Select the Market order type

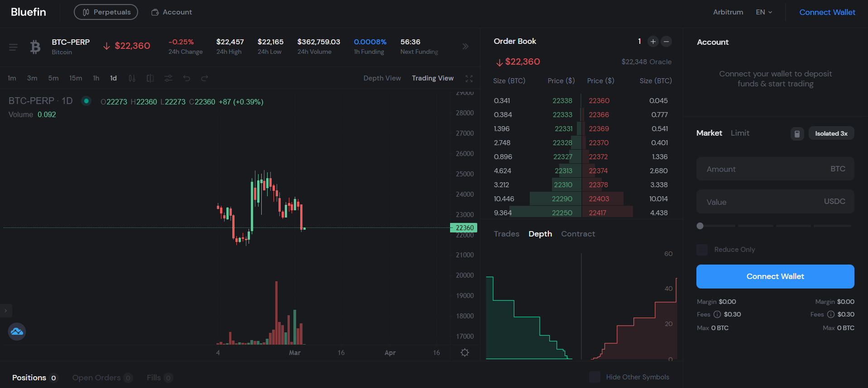[x=709, y=133]
